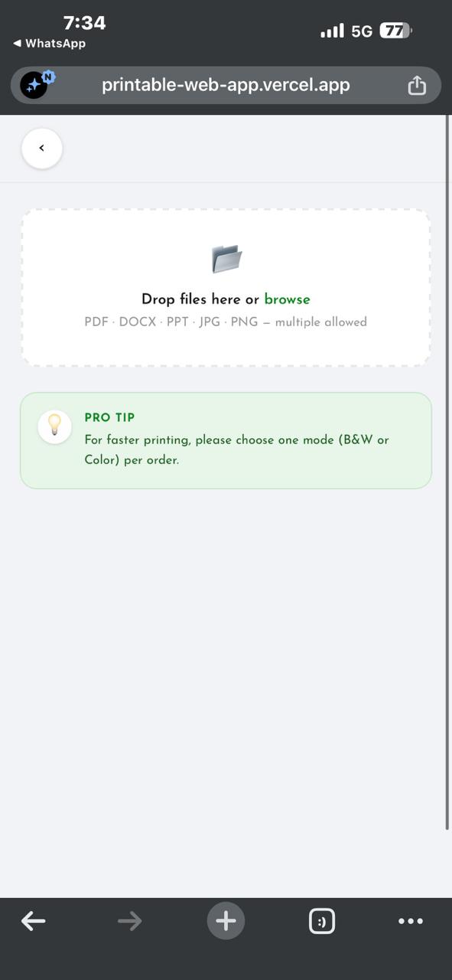Open the three-dot browser menu

(x=411, y=921)
